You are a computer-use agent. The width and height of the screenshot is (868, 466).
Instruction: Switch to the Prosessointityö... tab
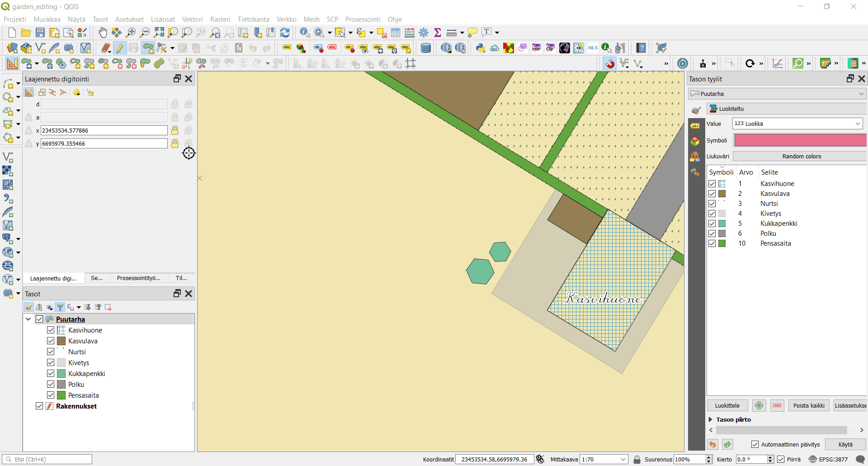[x=138, y=278]
